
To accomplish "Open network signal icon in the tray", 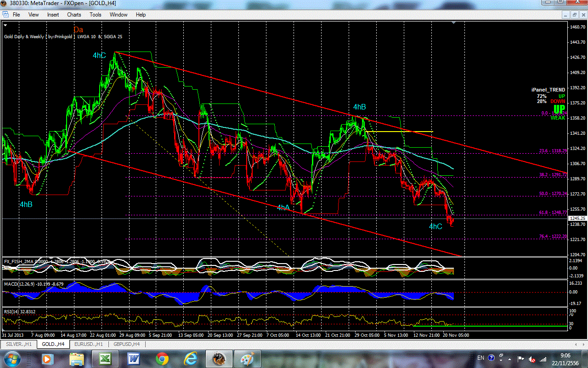I will [543, 358].
